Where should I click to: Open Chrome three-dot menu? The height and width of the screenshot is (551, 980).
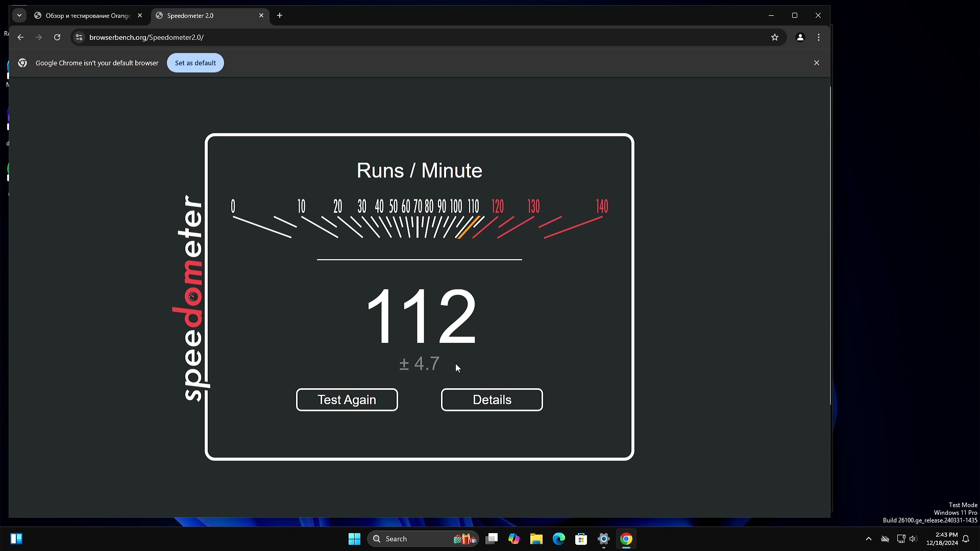pos(819,37)
